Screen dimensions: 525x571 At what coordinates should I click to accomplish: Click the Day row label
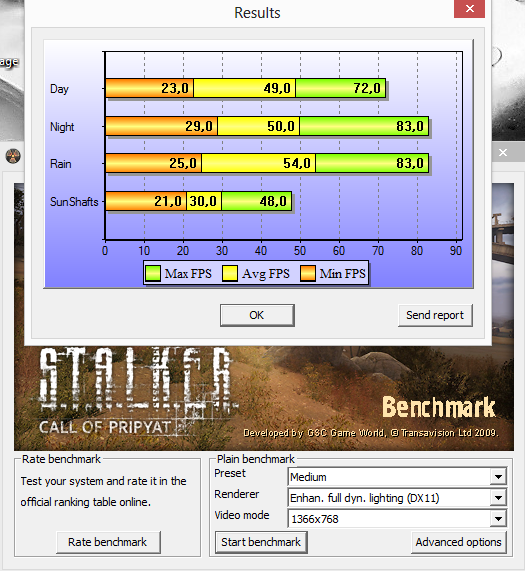(59, 89)
